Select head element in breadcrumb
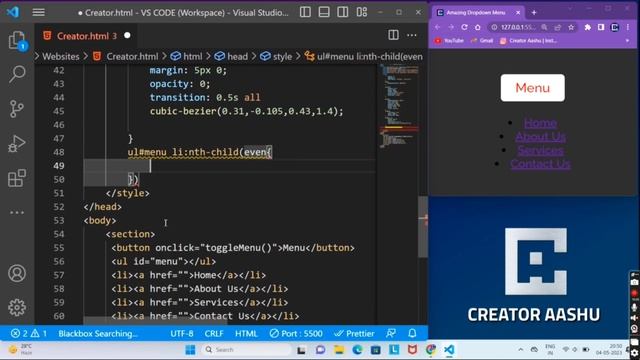640x360 pixels. click(237, 56)
